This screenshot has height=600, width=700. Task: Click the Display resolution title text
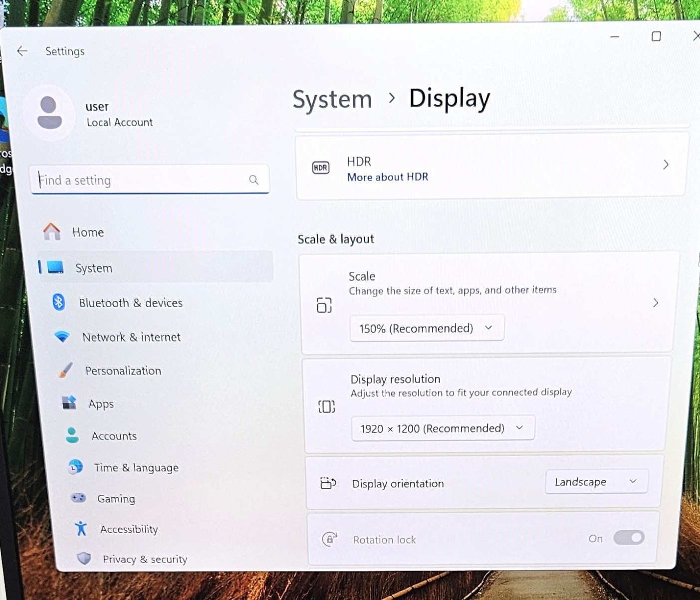(x=395, y=379)
